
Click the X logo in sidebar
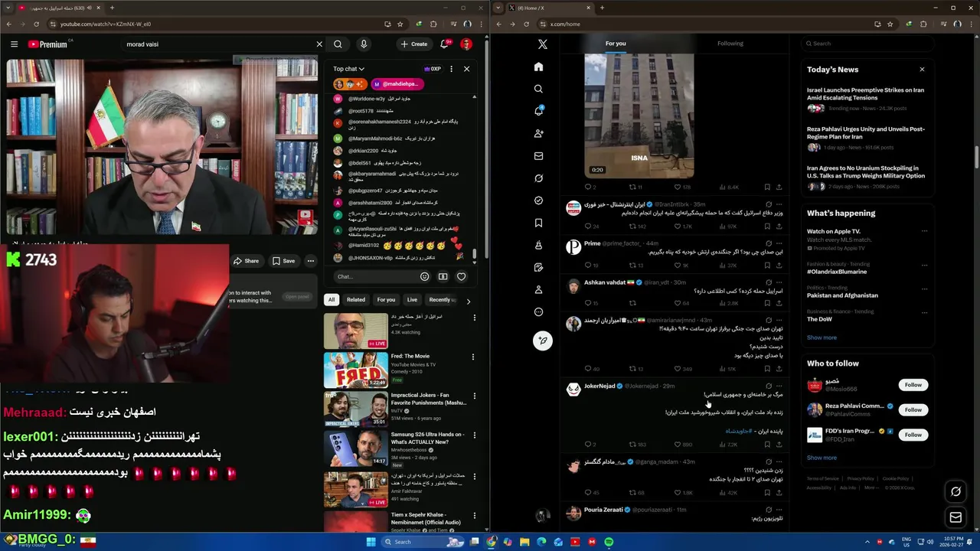tap(542, 44)
